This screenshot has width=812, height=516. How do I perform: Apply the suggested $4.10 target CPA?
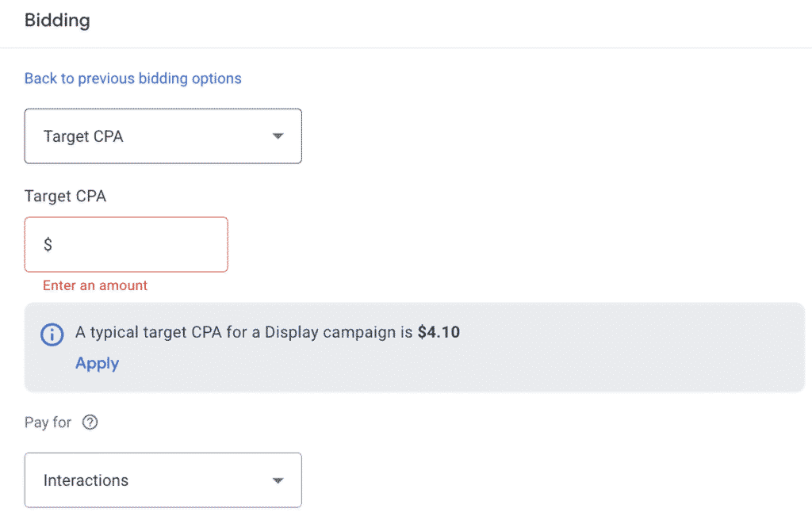pyautogui.click(x=97, y=363)
